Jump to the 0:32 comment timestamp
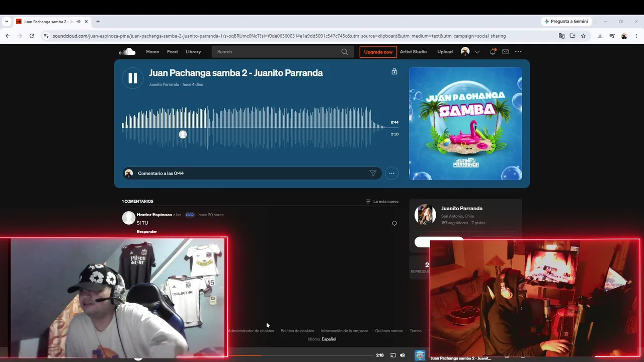Image resolution: width=644 pixels, height=362 pixels. click(190, 215)
